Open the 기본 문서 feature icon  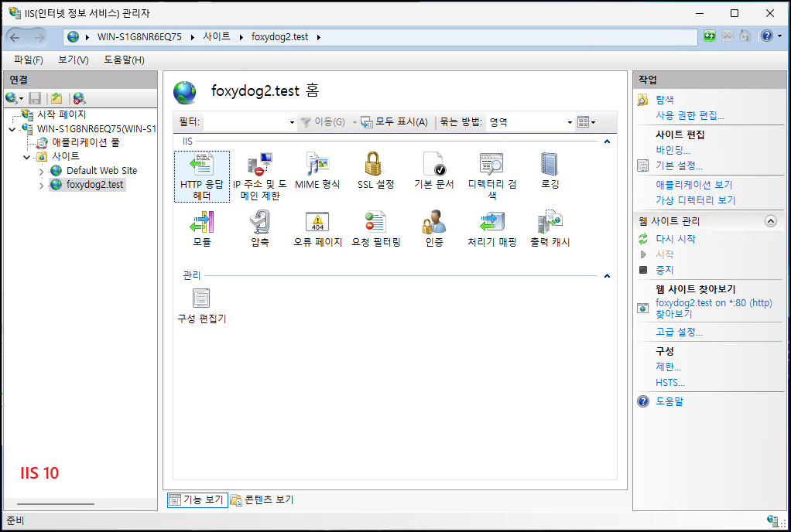434,172
